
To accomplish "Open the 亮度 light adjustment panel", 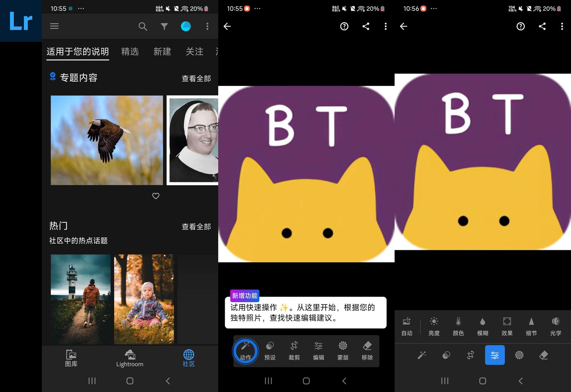I will [x=434, y=326].
